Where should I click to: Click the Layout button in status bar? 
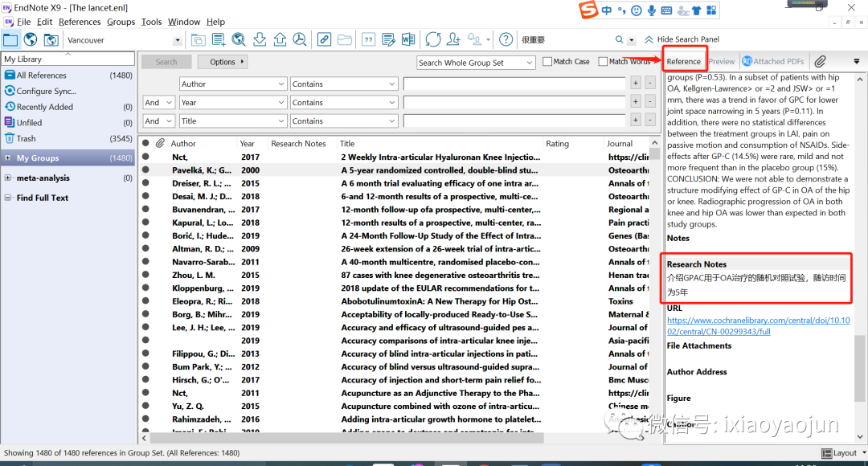(x=844, y=452)
